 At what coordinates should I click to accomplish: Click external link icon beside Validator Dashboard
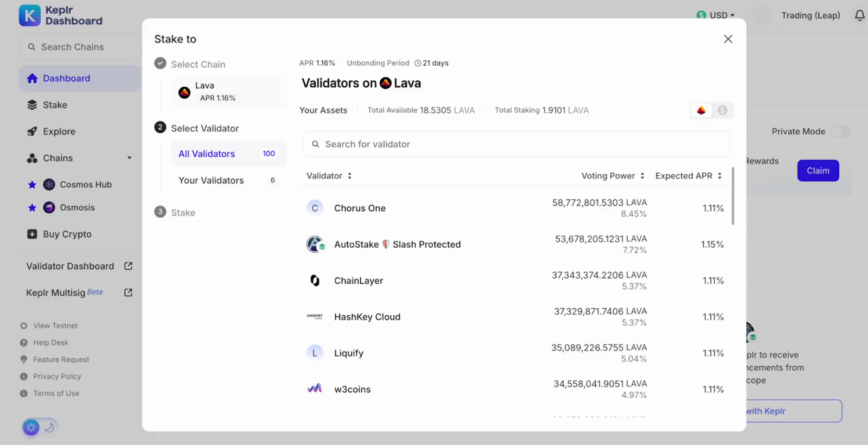point(128,266)
